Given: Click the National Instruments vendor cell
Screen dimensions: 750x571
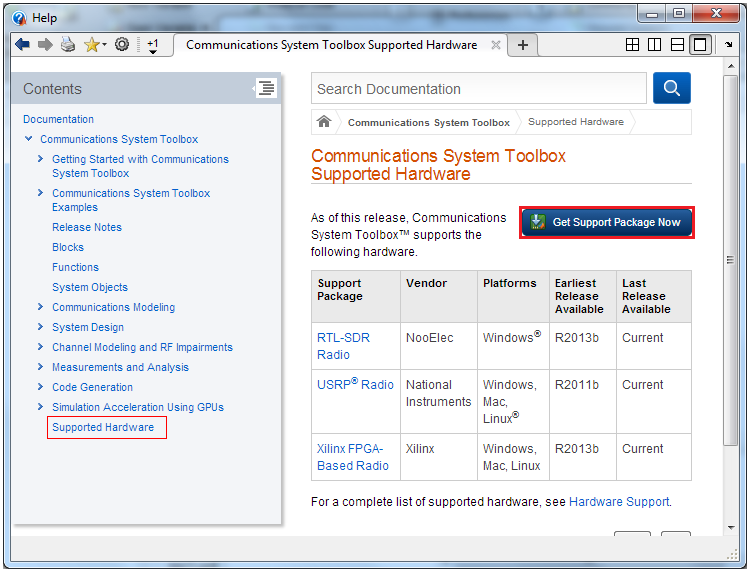Looking at the screenshot, I should [x=439, y=402].
